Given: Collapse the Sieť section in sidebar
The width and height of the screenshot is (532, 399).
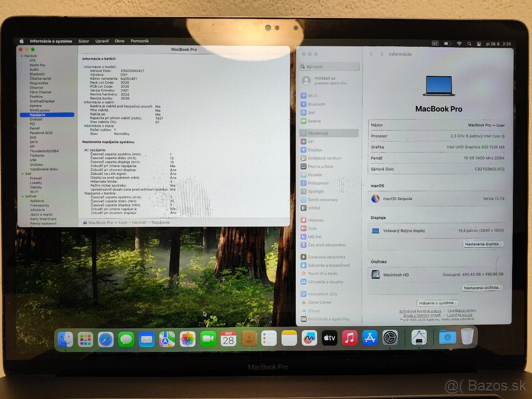Looking at the screenshot, I should [x=22, y=174].
